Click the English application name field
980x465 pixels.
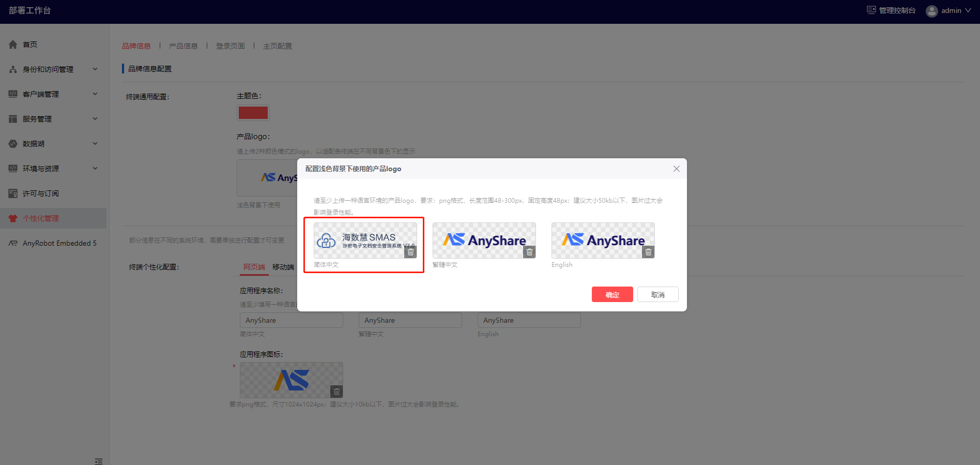tap(529, 320)
